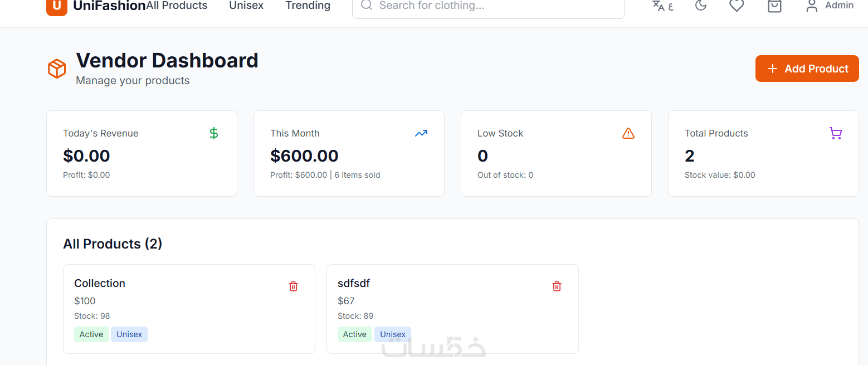Click the dollar sign revenue icon

pos(214,133)
